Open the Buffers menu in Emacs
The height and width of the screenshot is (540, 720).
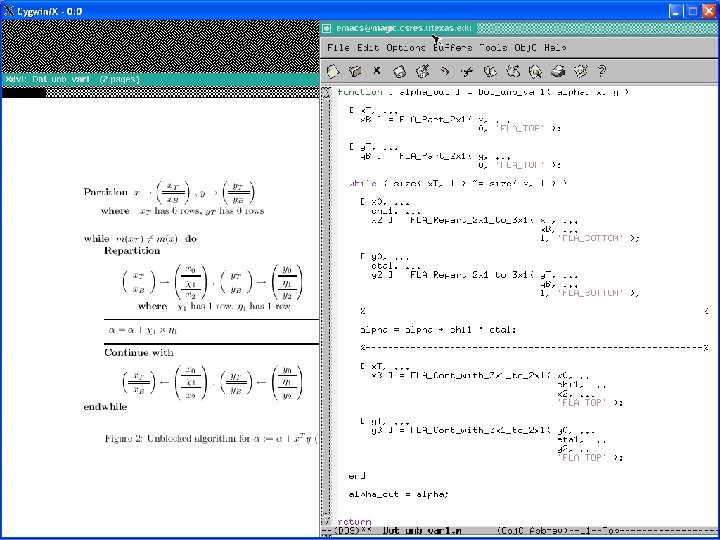tap(452, 48)
